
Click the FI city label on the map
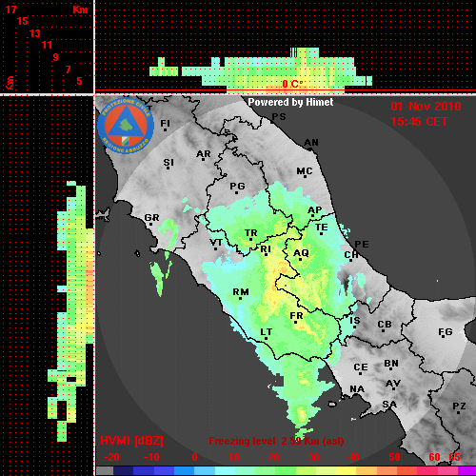(165, 123)
